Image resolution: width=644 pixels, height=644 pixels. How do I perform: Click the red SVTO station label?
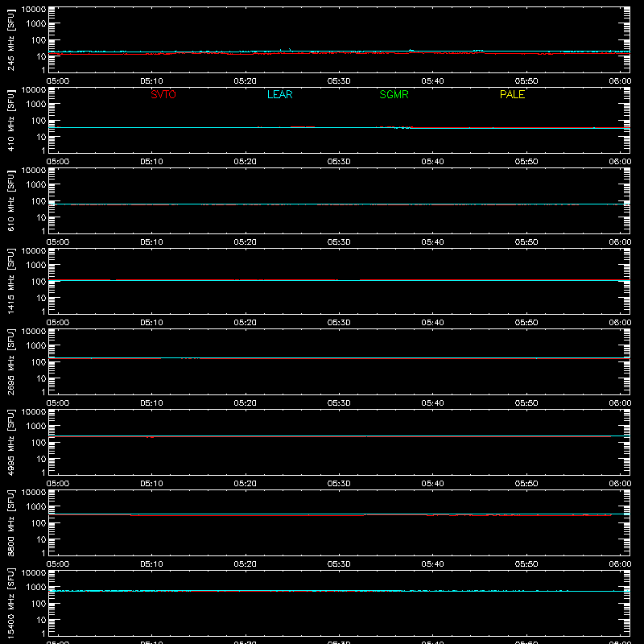[x=163, y=94]
